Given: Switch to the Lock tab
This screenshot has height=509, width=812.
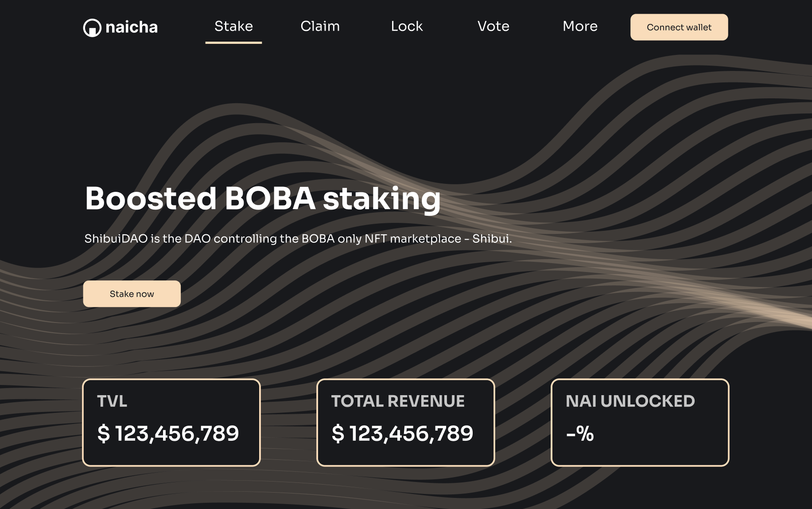Looking at the screenshot, I should [407, 27].
